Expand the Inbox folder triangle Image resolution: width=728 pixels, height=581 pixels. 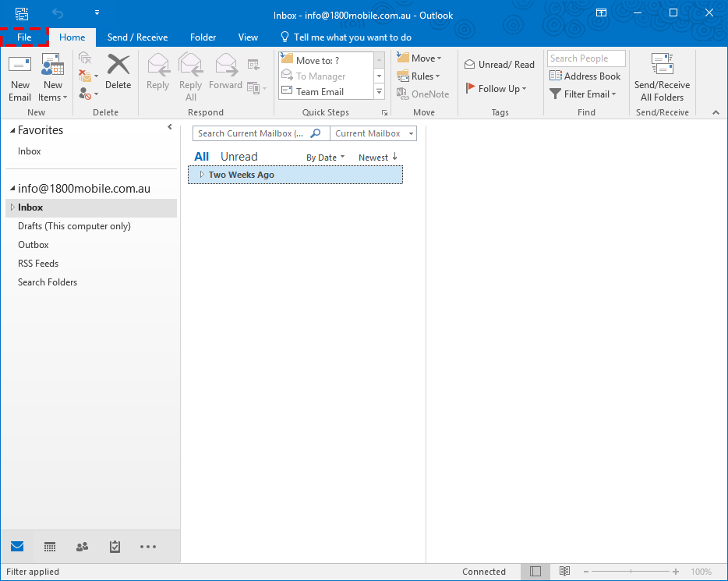(12, 207)
